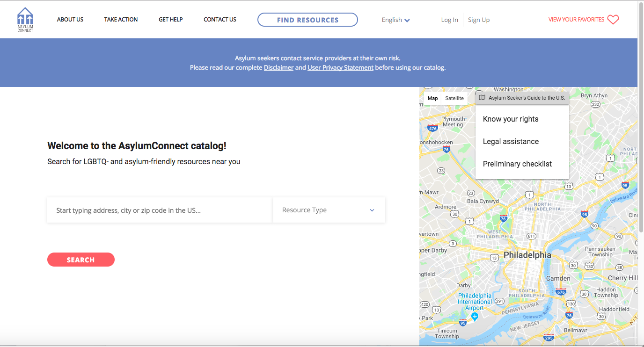This screenshot has width=644, height=347.
Task: Click the favorites heart icon
Action: point(613,20)
